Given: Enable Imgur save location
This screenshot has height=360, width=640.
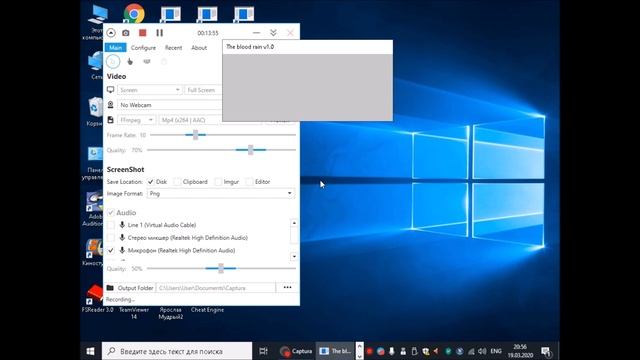Looking at the screenshot, I should [x=218, y=182].
